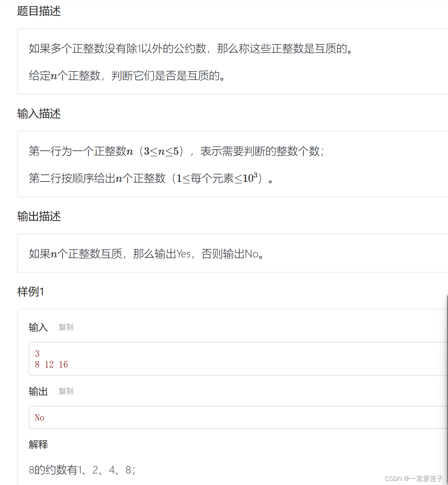
Task: Click the line 第二行按顺序给出n个正整数
Action: (x=151, y=178)
